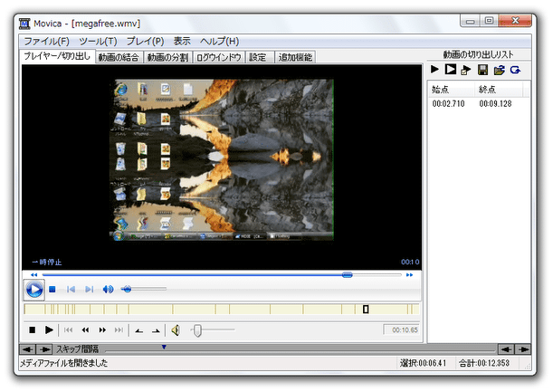
Task: Click the 合計:00:12.353 status entry
Action: coord(484,363)
